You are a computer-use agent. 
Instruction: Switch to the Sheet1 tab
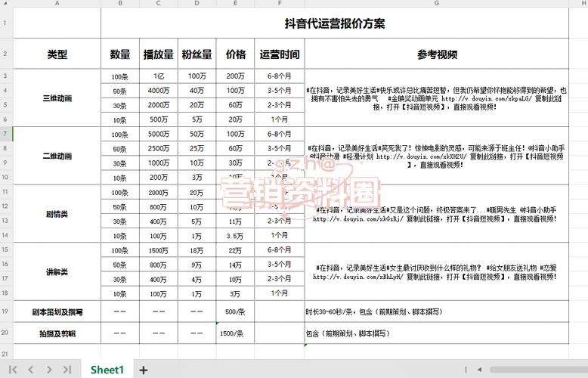(x=107, y=370)
